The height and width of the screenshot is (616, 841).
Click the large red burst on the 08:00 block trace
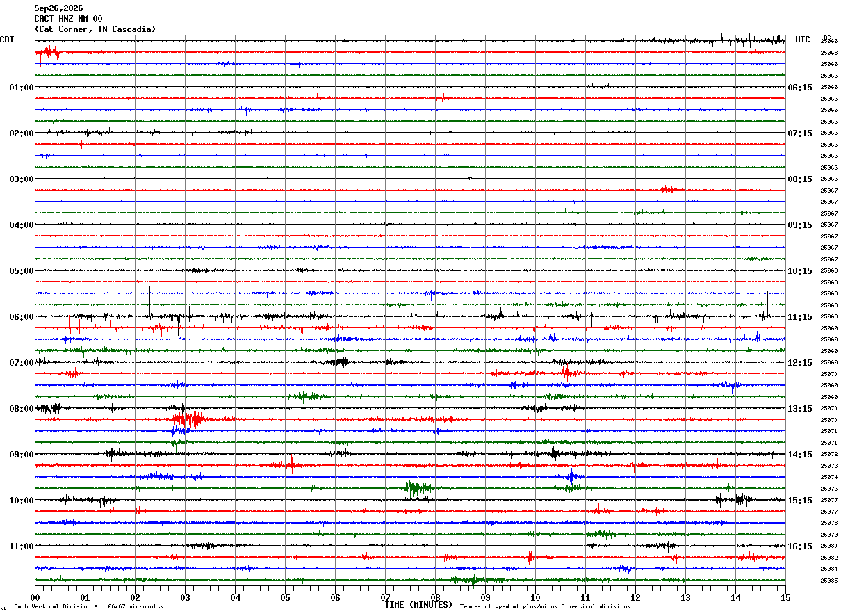(x=188, y=419)
